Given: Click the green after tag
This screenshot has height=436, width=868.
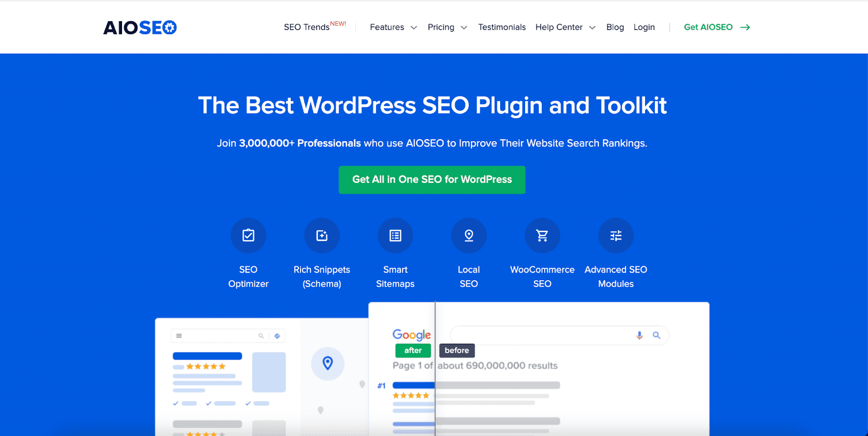Looking at the screenshot, I should 413,351.
